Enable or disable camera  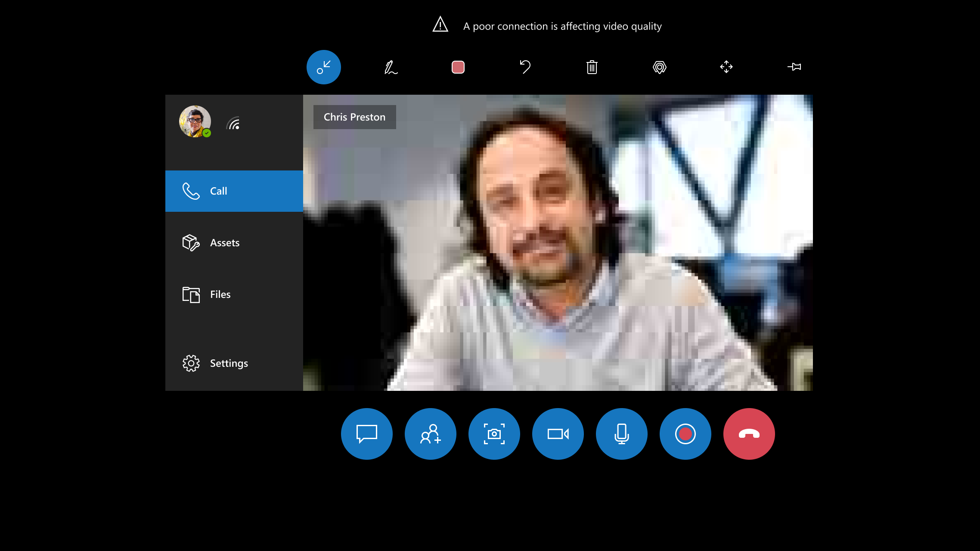point(557,433)
